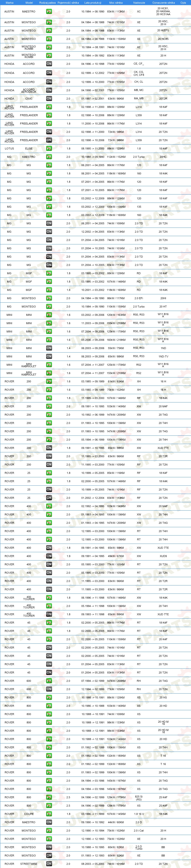Click the PB icon for Rover 800 20 HS

coord(49,697)
